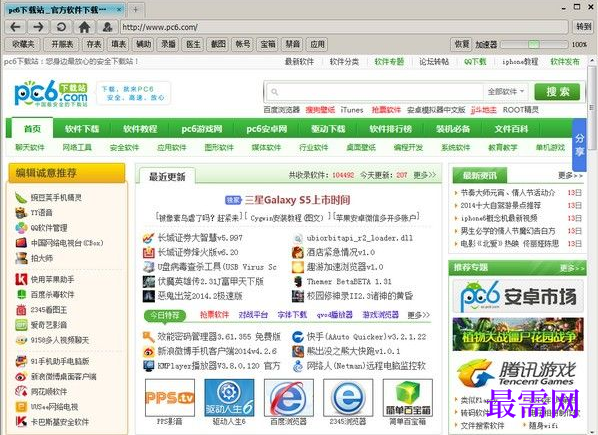
Task: Click the 开服表 toolbar button
Action: click(62, 44)
